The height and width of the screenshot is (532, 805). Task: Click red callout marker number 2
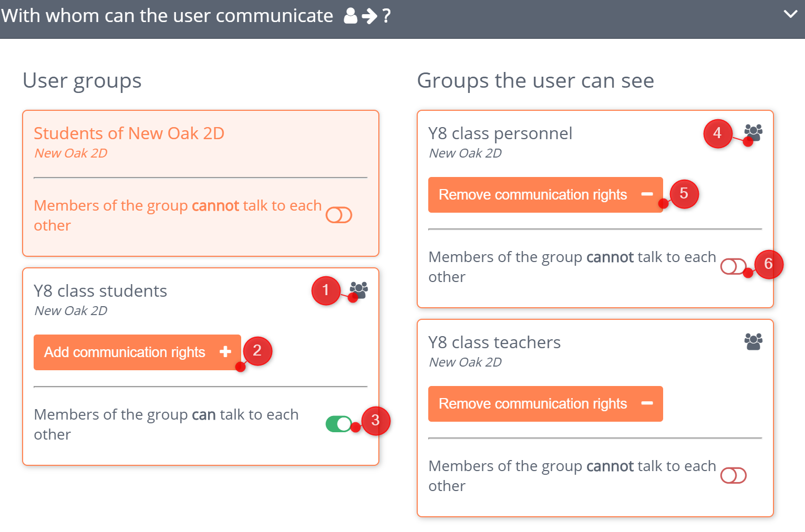tap(258, 351)
